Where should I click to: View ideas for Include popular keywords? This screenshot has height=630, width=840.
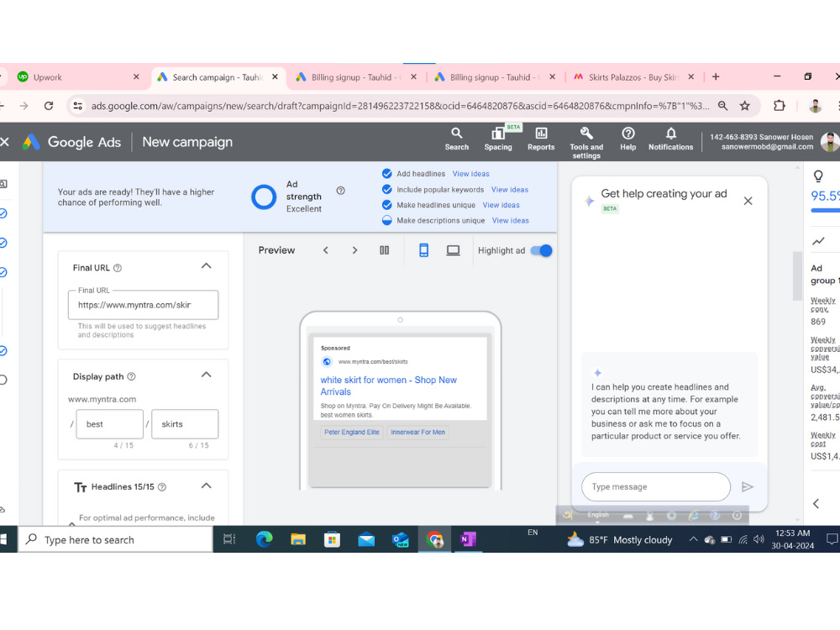pyautogui.click(x=510, y=190)
